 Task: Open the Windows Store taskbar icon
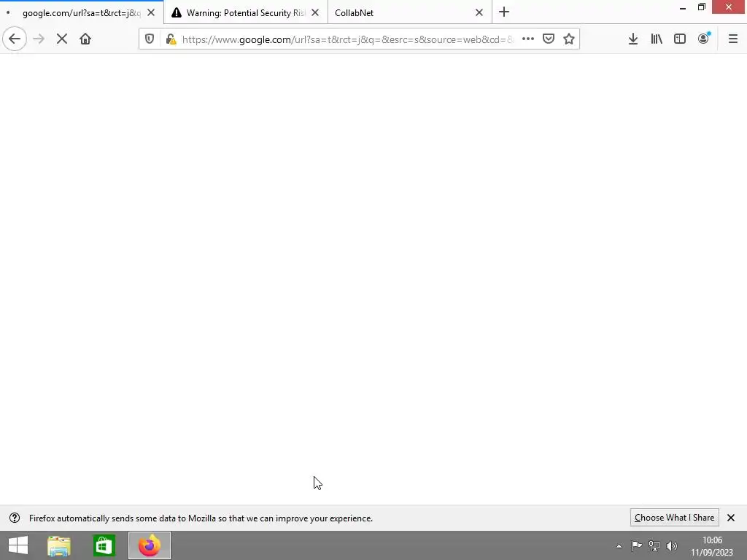coord(104,545)
